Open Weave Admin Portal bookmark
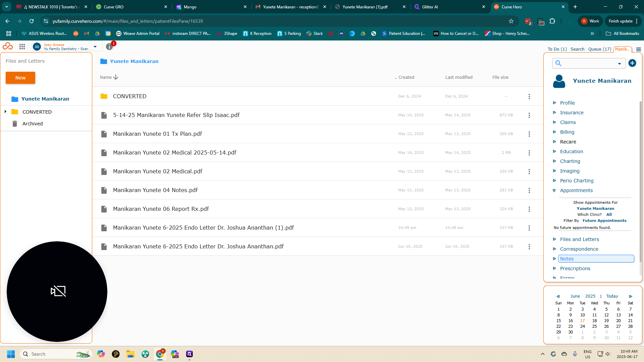This screenshot has width=644, height=362. click(x=138, y=34)
